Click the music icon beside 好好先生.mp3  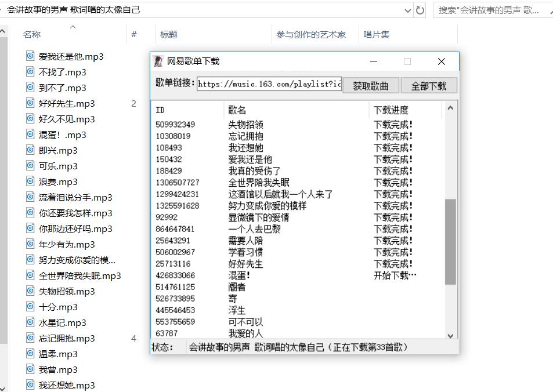pos(30,103)
